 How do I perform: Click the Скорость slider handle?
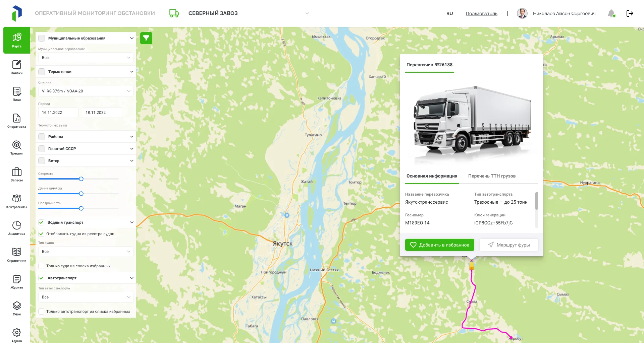click(x=81, y=179)
